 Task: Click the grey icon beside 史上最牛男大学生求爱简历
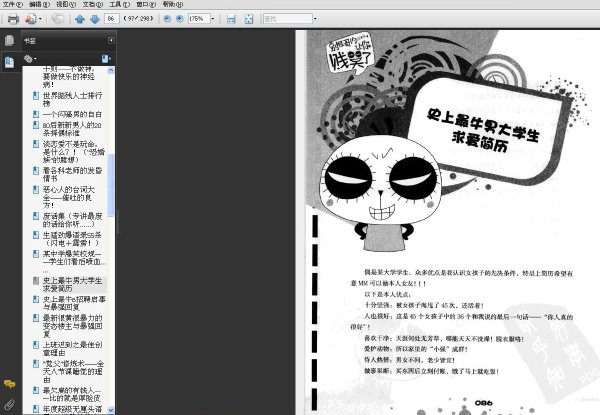pyautogui.click(x=36, y=280)
